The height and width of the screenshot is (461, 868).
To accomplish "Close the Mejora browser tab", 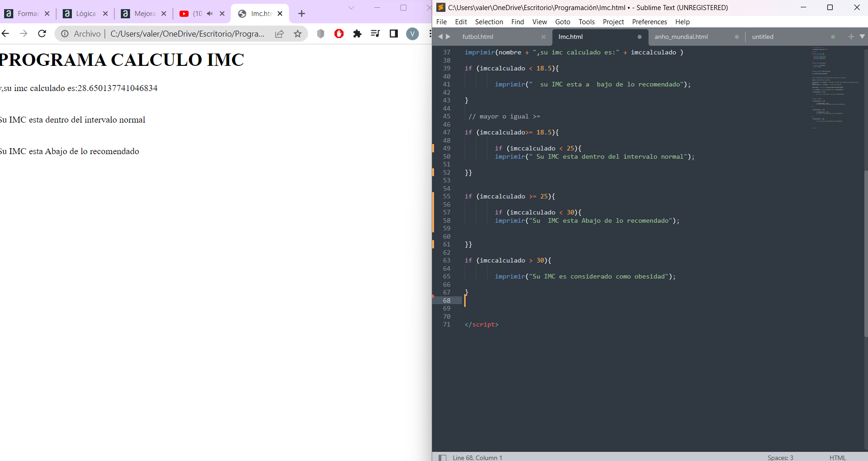I will point(164,14).
